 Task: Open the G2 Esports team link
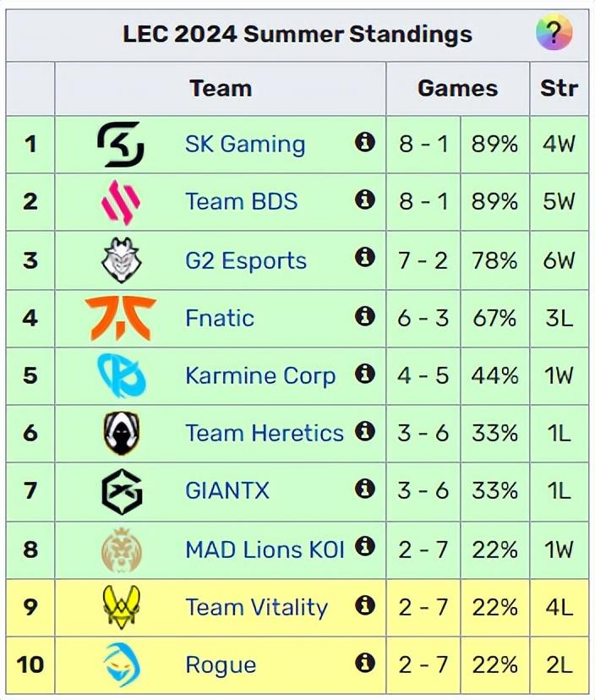tap(246, 260)
